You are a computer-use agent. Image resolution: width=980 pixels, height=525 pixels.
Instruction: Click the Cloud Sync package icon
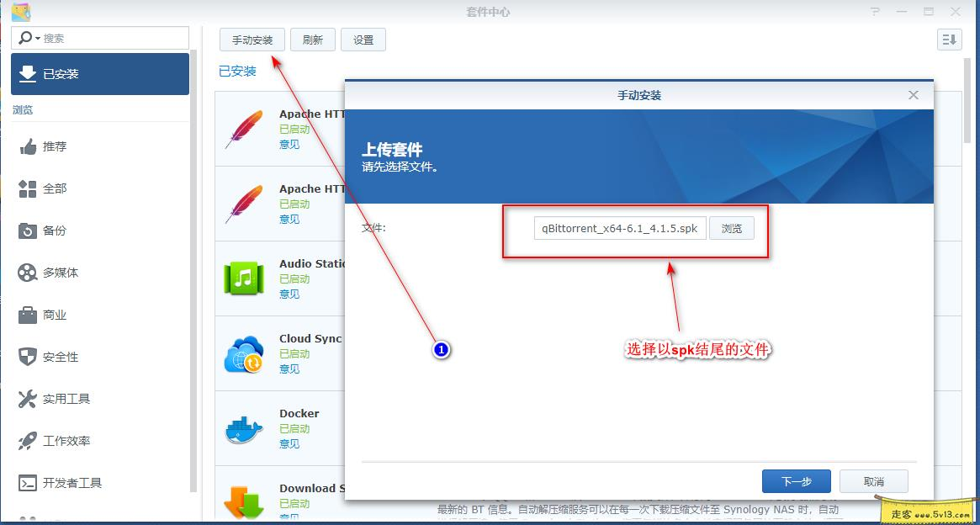[242, 354]
